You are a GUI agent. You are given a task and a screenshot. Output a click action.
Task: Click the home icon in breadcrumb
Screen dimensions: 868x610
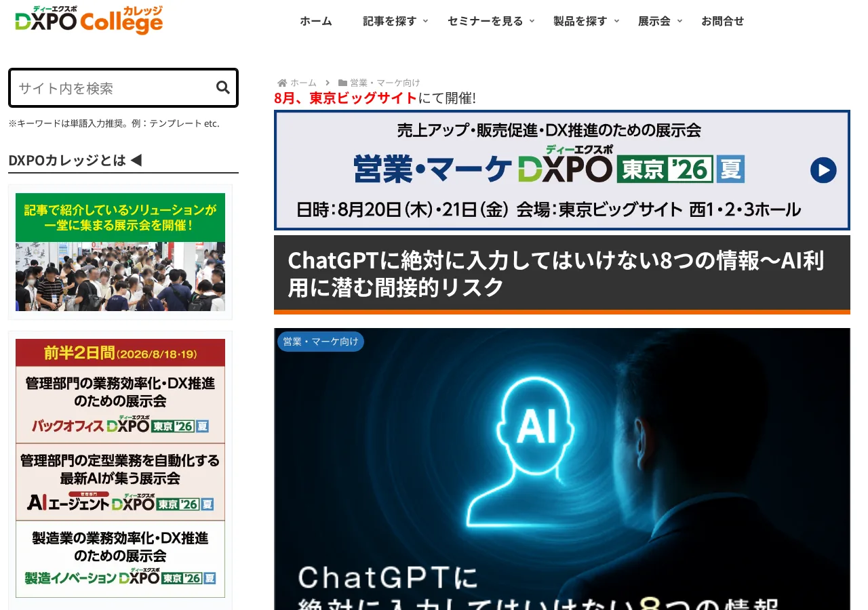pos(282,83)
